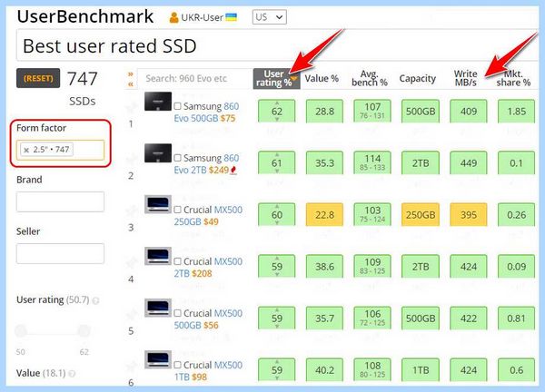Viewport: 545px width, 392px height.
Task: Tick checkbox for Crucial MX500 500GB
Action: [x=178, y=313]
